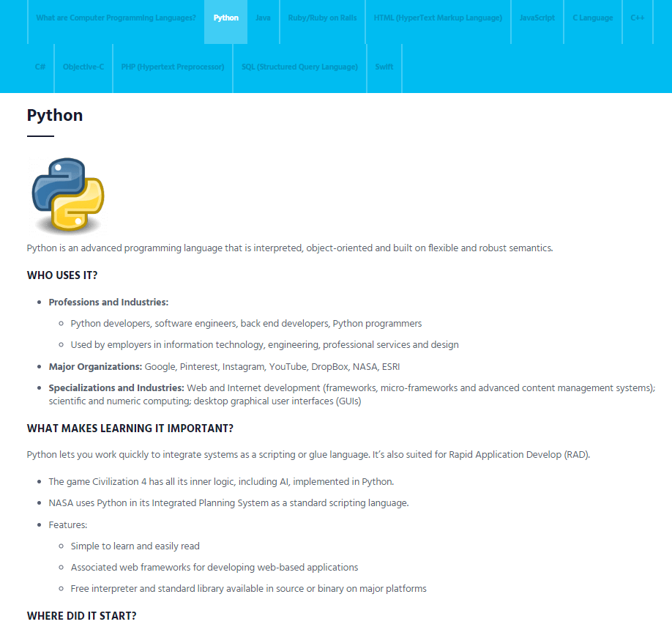The height and width of the screenshot is (627, 672).
Task: Click the Professions and Industries label
Action: click(108, 302)
